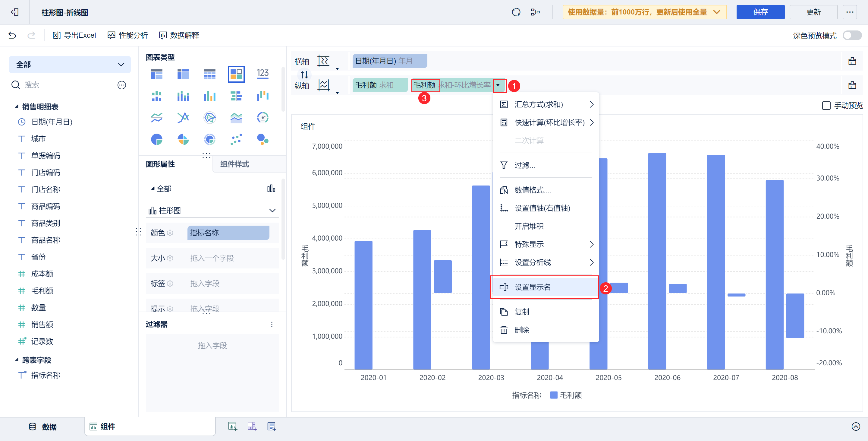
Task: Enable the manual preview checkbox
Action: pos(826,106)
